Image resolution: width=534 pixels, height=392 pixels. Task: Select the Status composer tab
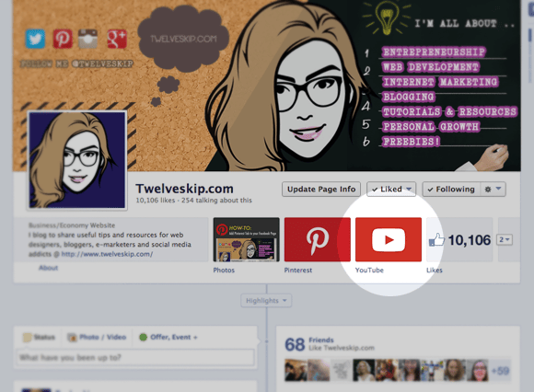(x=39, y=337)
